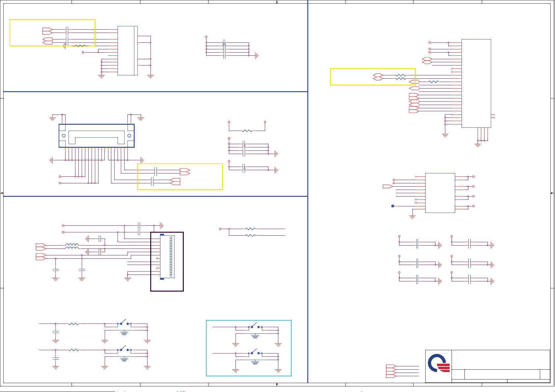This screenshot has width=555, height=392.
Task: Click the four stacked port symbols beside title block
Action: coord(391,371)
